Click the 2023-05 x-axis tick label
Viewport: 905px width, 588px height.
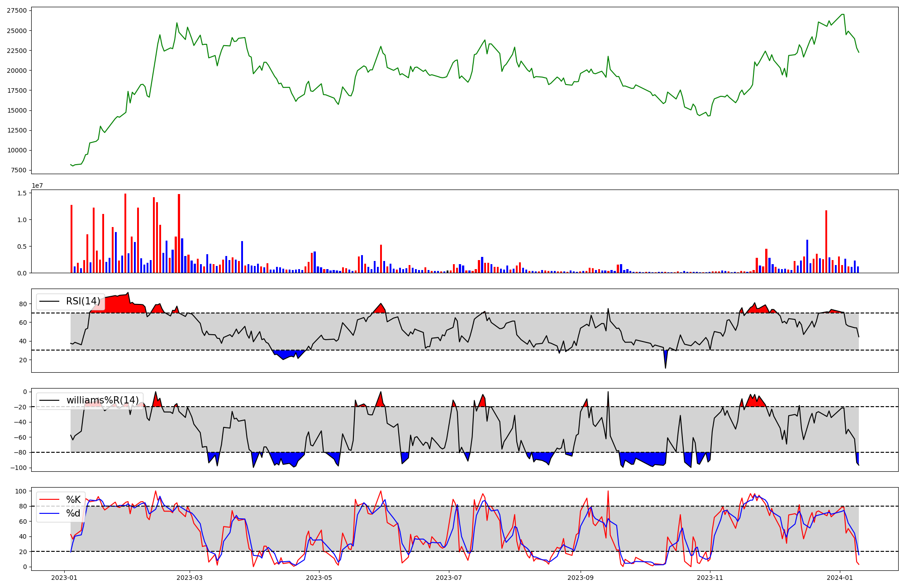click(x=319, y=578)
